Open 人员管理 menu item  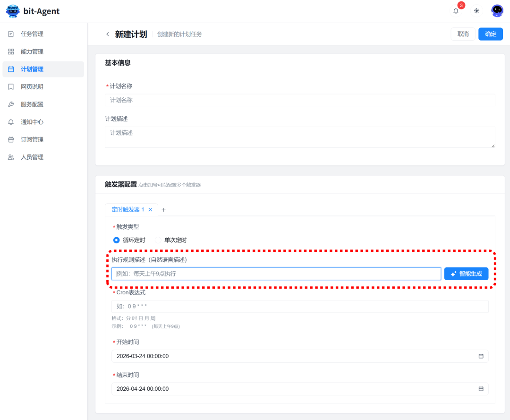[x=43, y=157]
